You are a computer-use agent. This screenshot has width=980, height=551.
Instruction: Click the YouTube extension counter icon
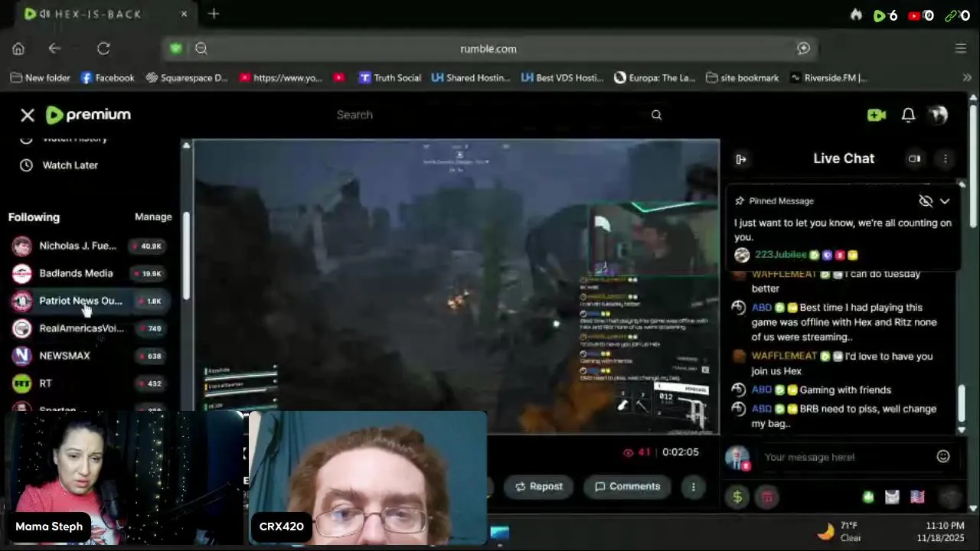(921, 15)
